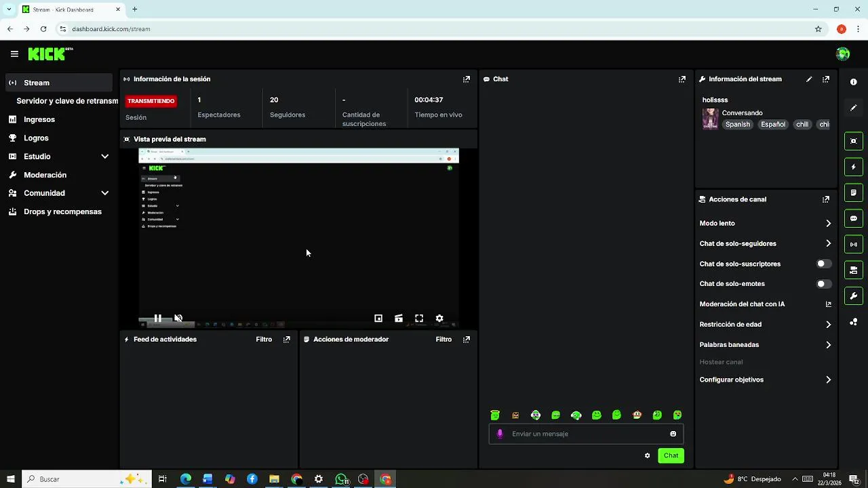
Task: Open Chat de solo-seguidores options arrow
Action: [x=828, y=243]
